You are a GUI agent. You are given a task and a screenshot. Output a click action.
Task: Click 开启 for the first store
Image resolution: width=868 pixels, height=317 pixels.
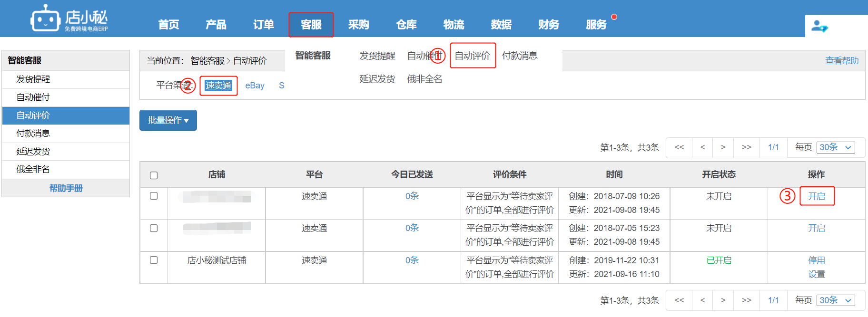[x=816, y=196]
